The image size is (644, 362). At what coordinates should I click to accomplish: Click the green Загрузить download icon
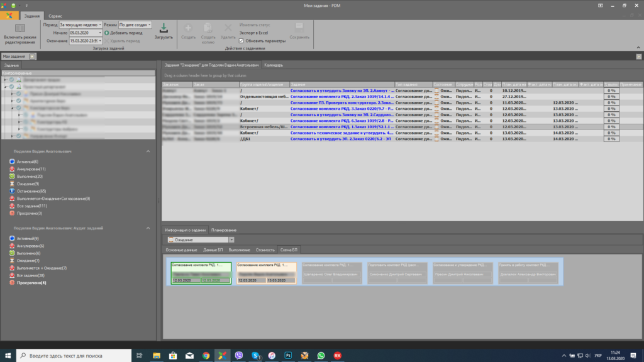point(164,28)
